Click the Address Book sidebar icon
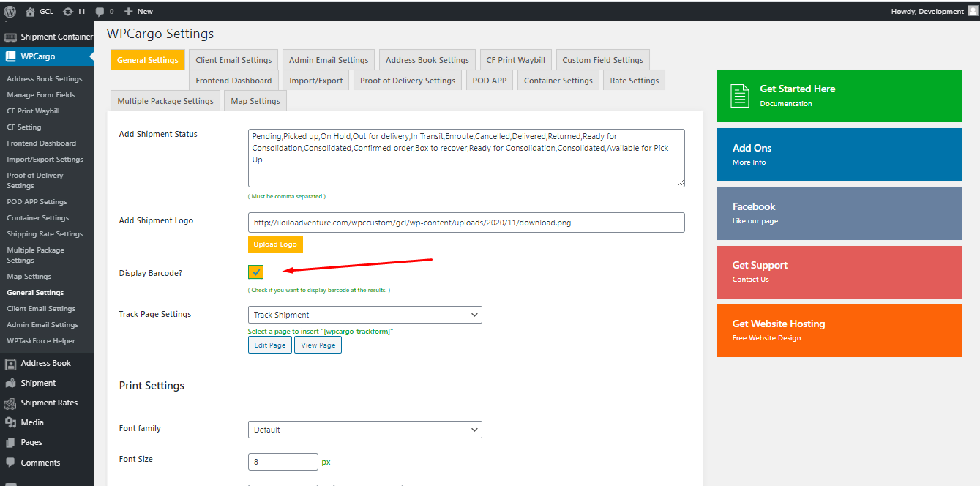980x486 pixels. 10,363
